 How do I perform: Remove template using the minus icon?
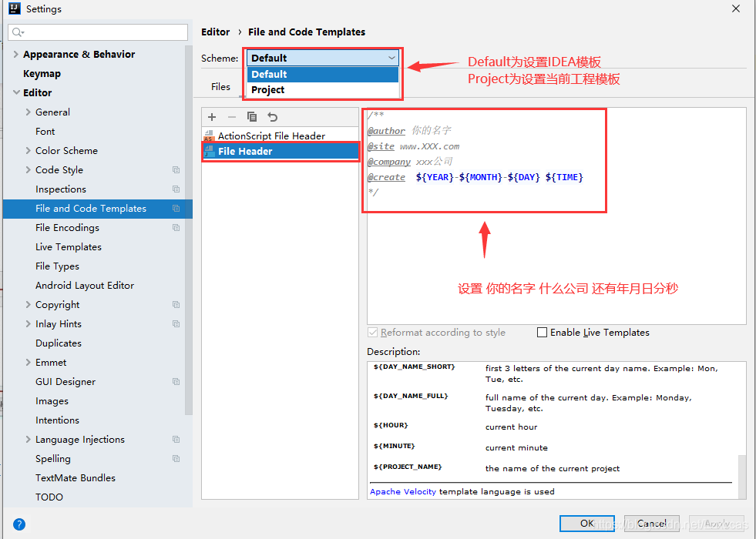coord(232,117)
